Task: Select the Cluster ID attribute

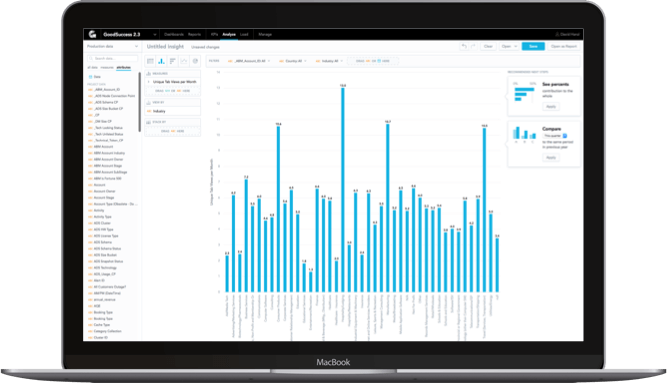Action: (x=101, y=337)
